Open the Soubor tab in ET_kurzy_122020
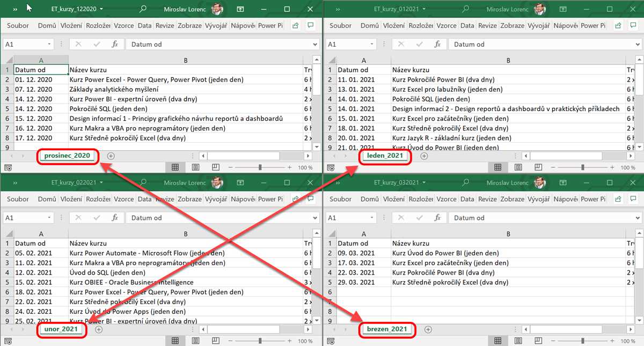The image size is (644, 346). (x=18, y=25)
